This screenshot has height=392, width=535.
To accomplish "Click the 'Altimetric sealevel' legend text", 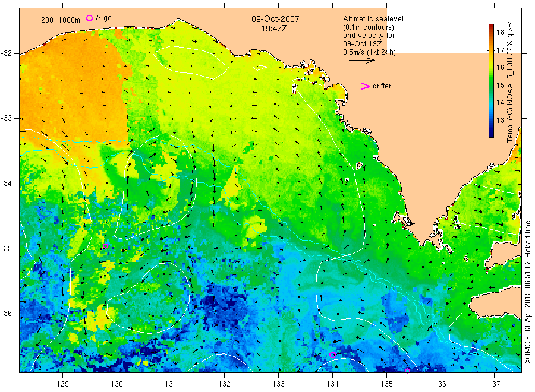I will tap(373, 19).
